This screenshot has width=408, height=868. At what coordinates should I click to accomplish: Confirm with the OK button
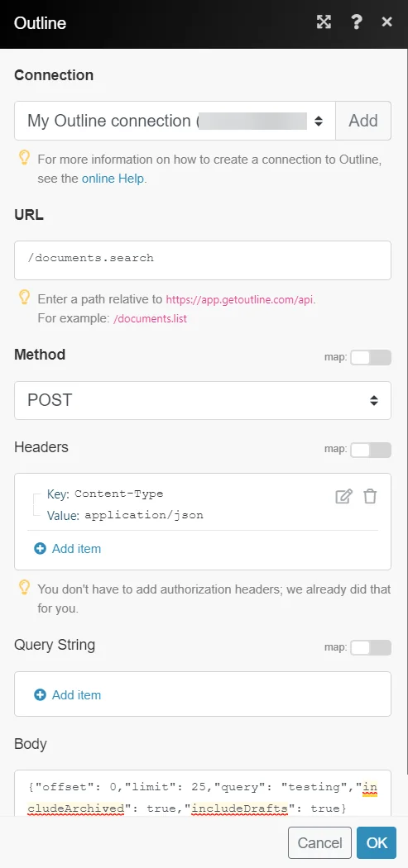[x=377, y=842]
